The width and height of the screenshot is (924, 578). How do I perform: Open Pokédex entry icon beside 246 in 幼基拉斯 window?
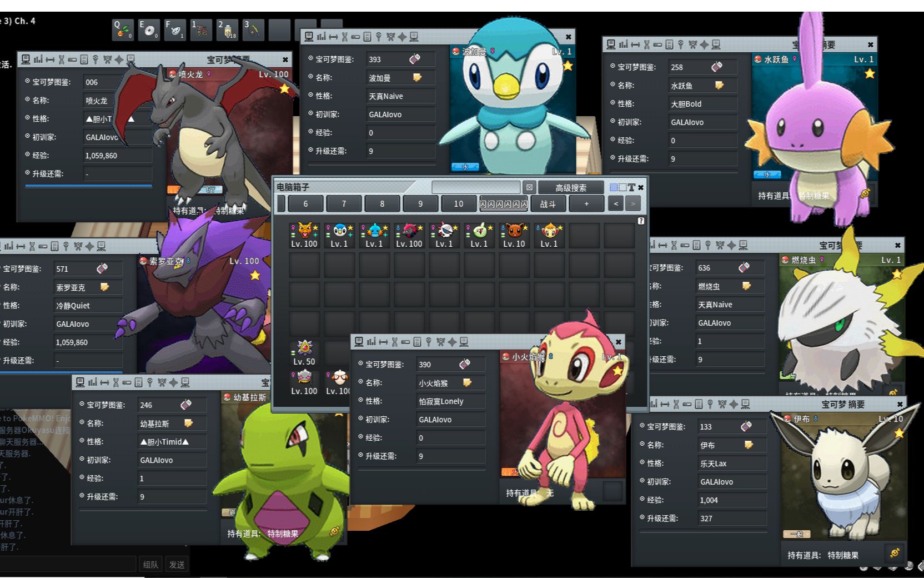(186, 405)
